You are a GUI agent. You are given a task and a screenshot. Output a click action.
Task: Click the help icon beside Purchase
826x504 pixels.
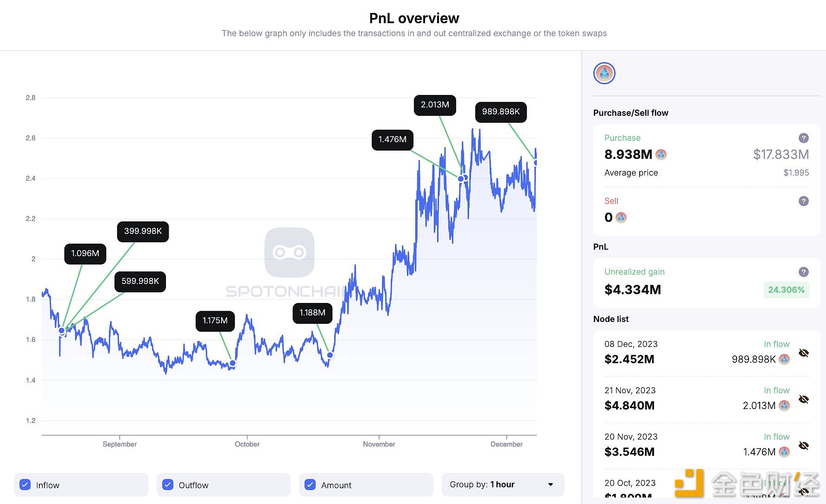(804, 138)
